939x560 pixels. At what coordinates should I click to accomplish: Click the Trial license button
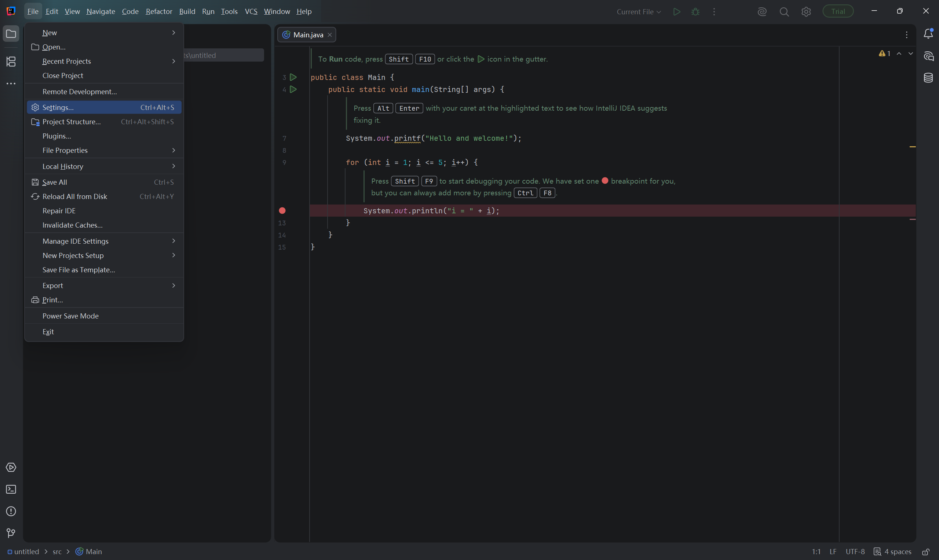coord(838,11)
